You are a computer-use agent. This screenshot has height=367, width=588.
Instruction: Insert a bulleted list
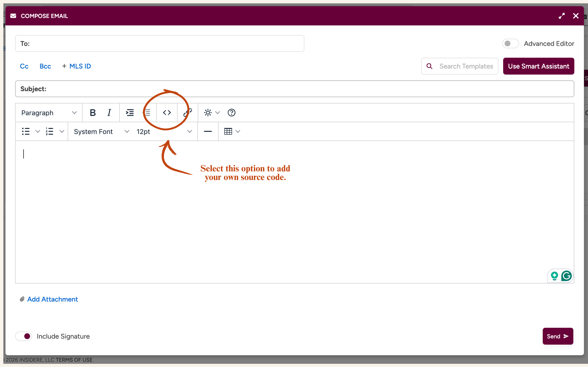click(x=26, y=131)
